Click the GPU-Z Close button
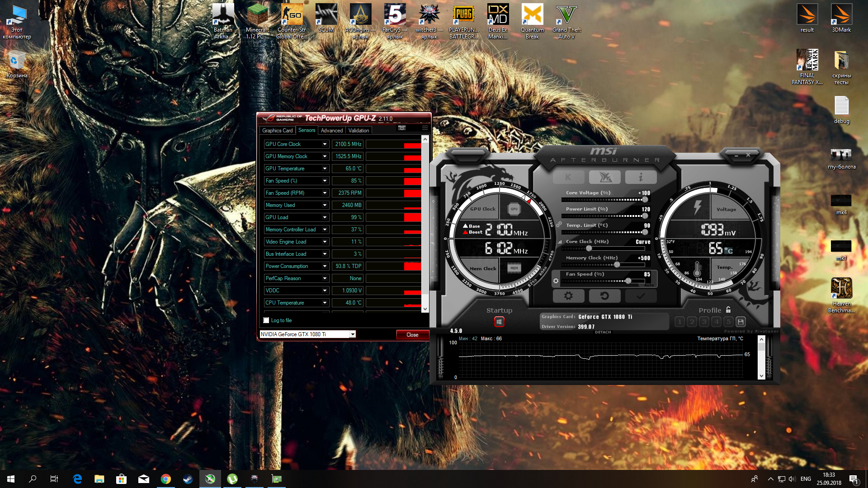 tap(412, 335)
